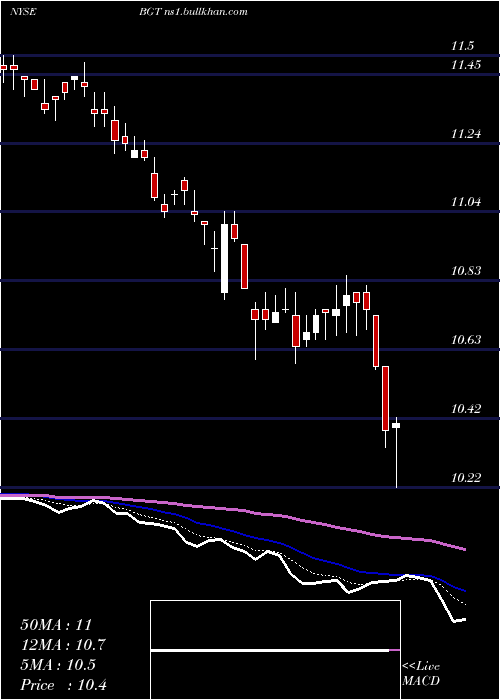
Task: Click the 11.45 price axis label
Action: (x=466, y=65)
